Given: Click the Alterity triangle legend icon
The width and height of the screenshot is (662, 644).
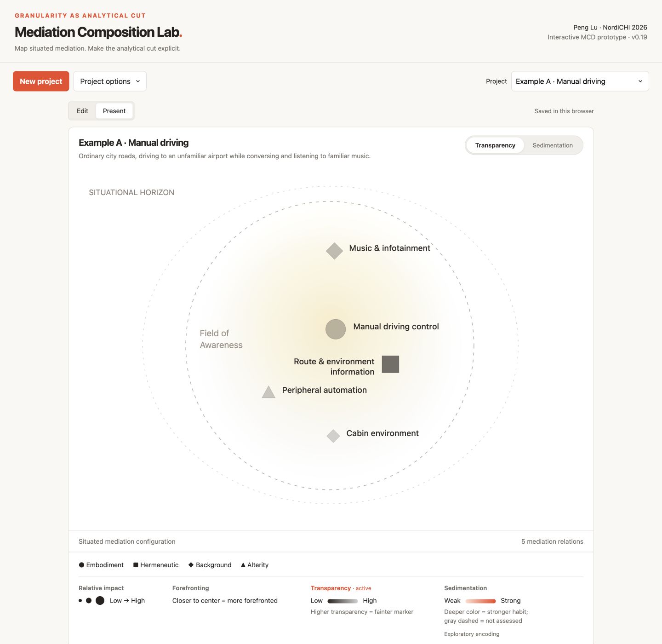Looking at the screenshot, I should click(243, 565).
